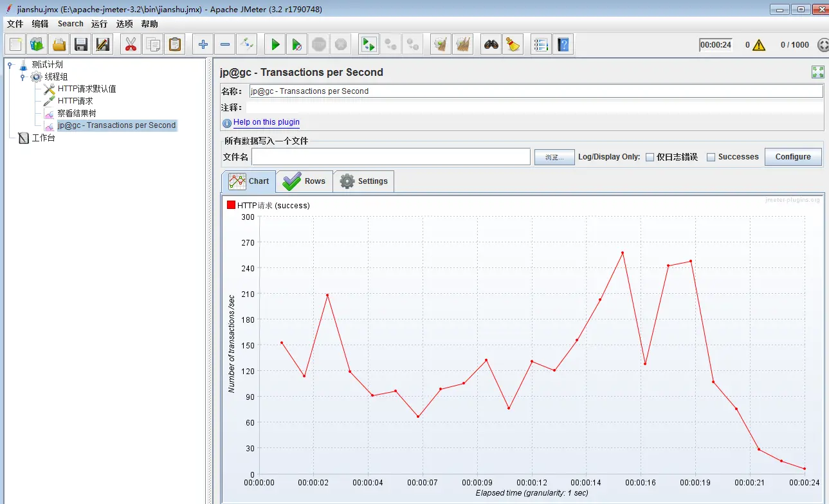Click the 名称 name input field
The width and height of the screenshot is (829, 504).
536,91
